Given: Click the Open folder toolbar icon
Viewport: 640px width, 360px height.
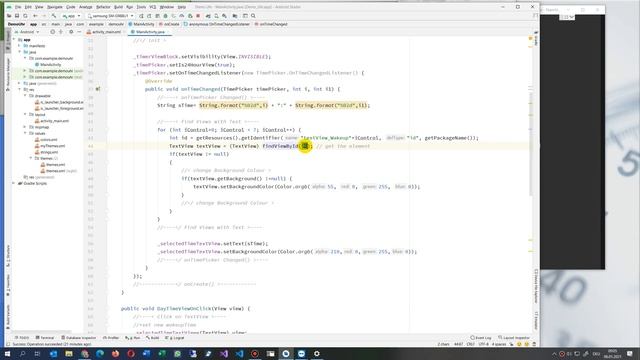Looking at the screenshot, I should (9, 16).
